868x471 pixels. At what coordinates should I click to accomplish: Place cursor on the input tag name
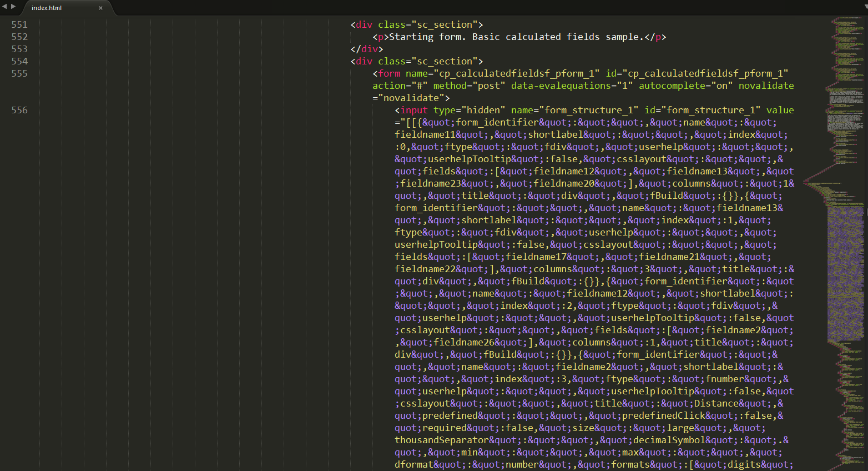coord(414,110)
